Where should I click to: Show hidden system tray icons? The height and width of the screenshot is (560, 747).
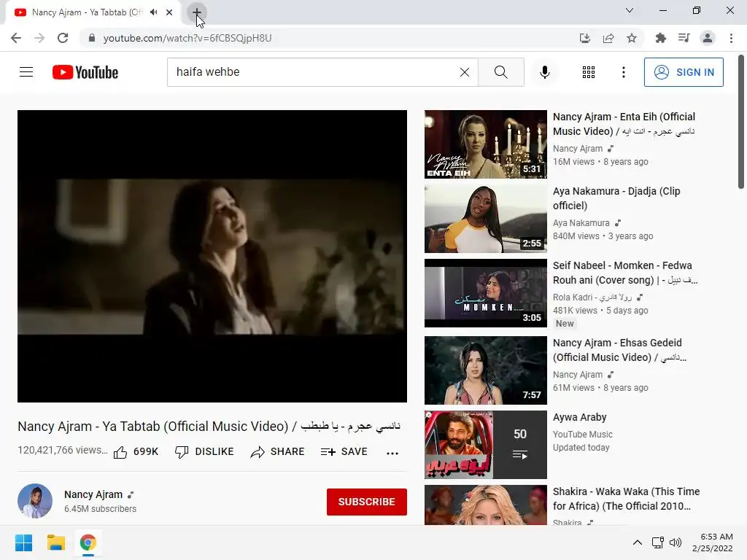click(638, 542)
